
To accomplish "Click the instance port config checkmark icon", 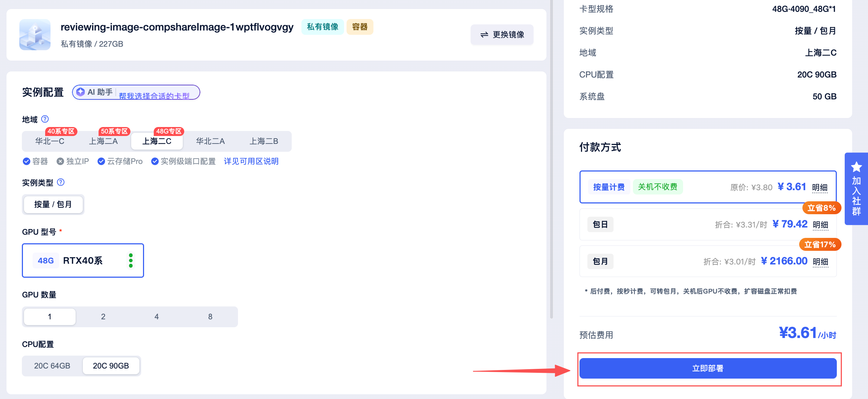I will tap(155, 161).
